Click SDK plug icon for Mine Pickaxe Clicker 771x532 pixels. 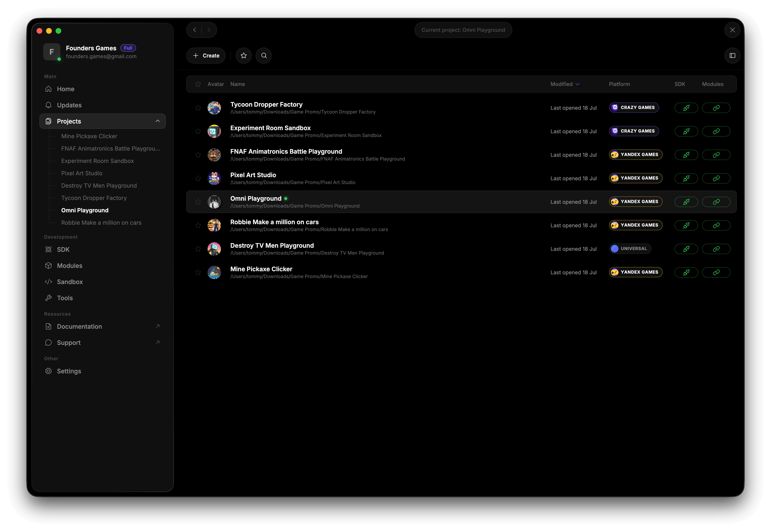coord(686,273)
